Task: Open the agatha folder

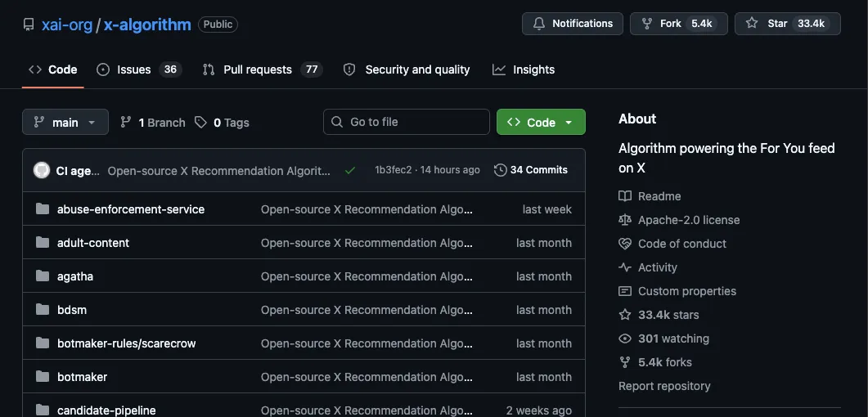Action: pos(75,276)
